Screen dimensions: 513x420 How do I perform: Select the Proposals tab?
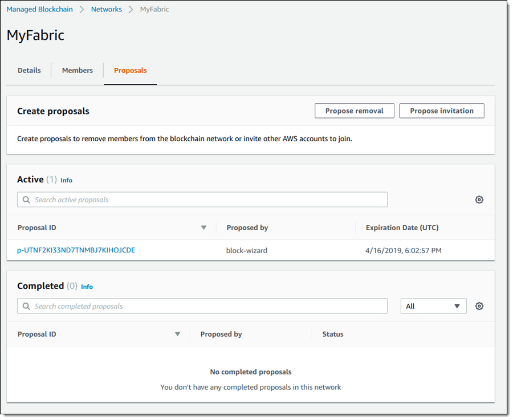coord(130,71)
